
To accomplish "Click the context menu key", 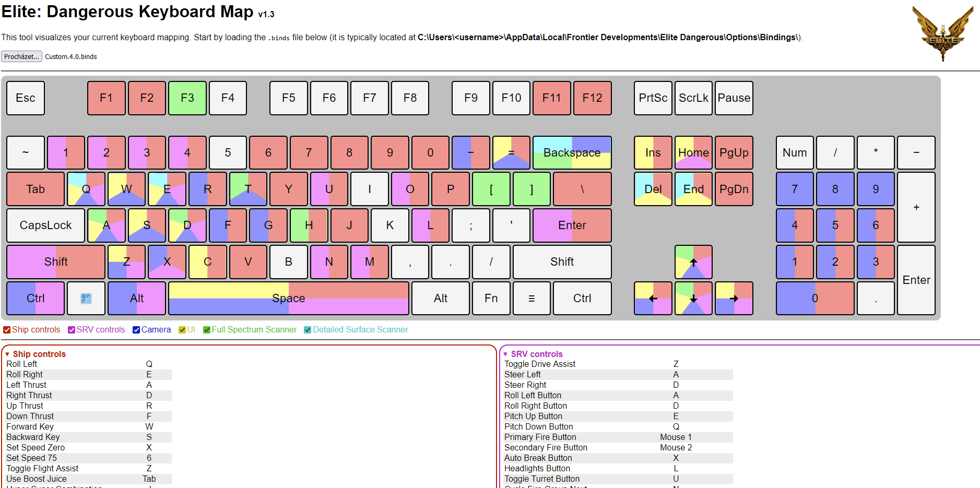I will tap(532, 298).
